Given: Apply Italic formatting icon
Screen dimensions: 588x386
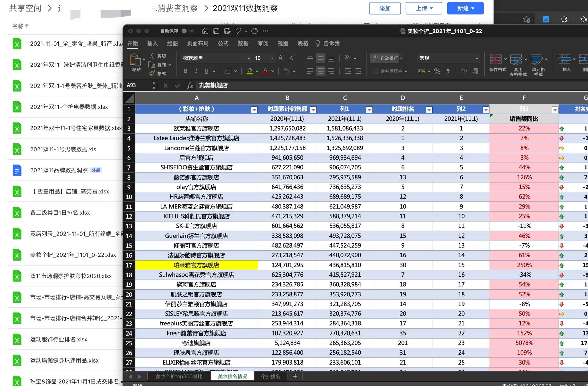Looking at the screenshot, I should click(196, 71).
